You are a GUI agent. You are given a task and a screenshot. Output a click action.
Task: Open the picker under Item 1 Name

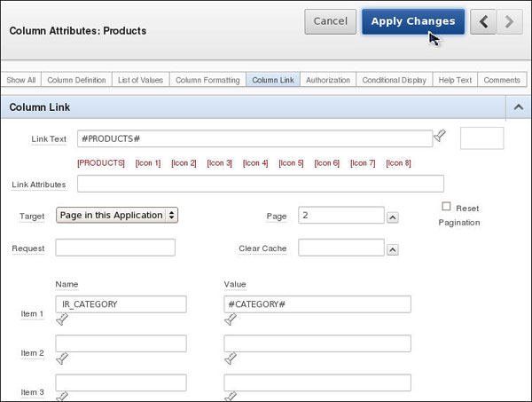62,319
